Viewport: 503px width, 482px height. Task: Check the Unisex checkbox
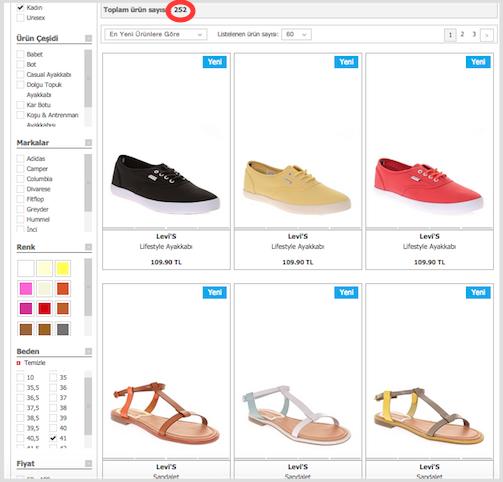20,18
